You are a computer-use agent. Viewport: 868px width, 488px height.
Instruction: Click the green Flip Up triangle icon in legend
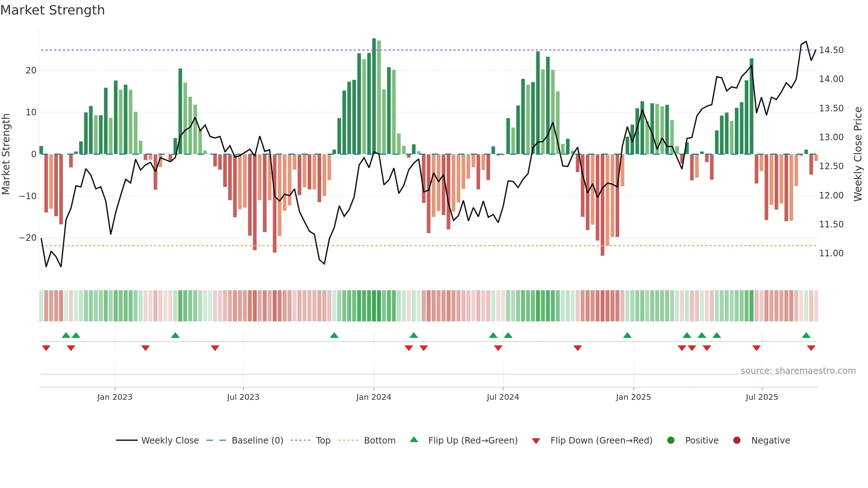click(414, 440)
